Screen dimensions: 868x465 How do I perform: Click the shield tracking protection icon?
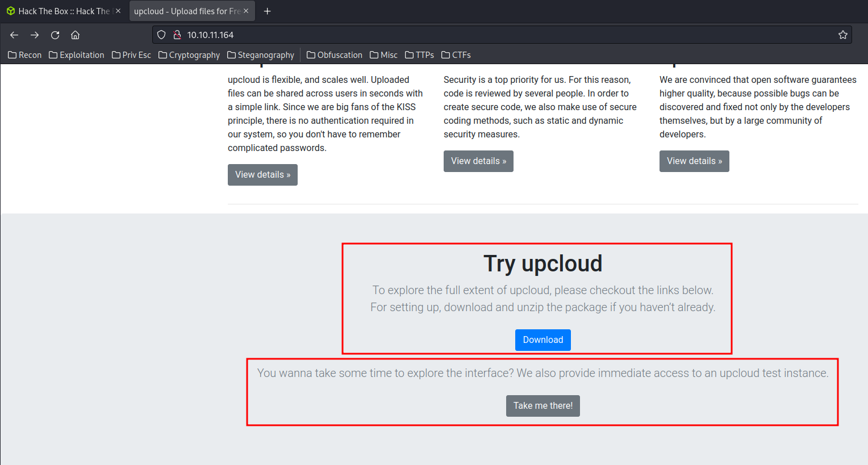click(x=161, y=35)
